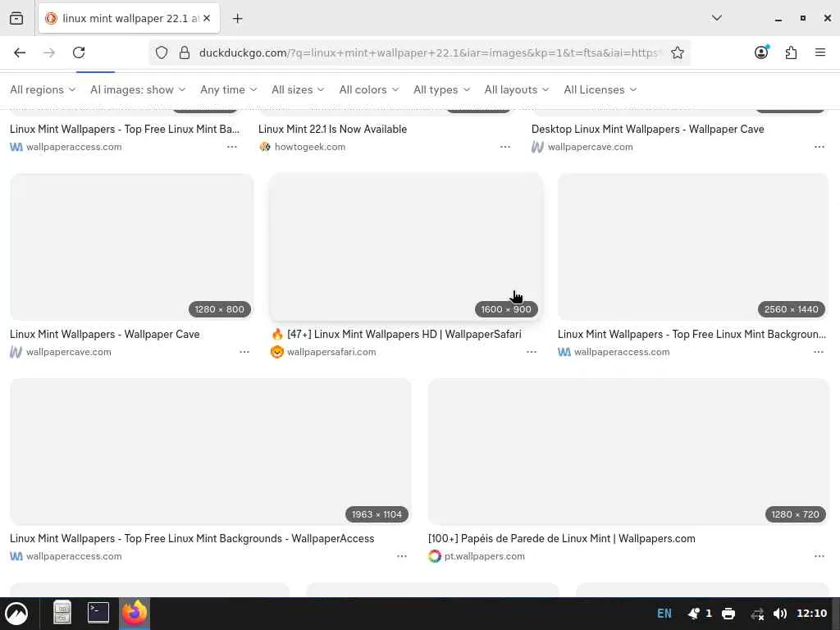The width and height of the screenshot is (840, 630).
Task: Open the AI images: show dropdown
Action: pos(138,89)
